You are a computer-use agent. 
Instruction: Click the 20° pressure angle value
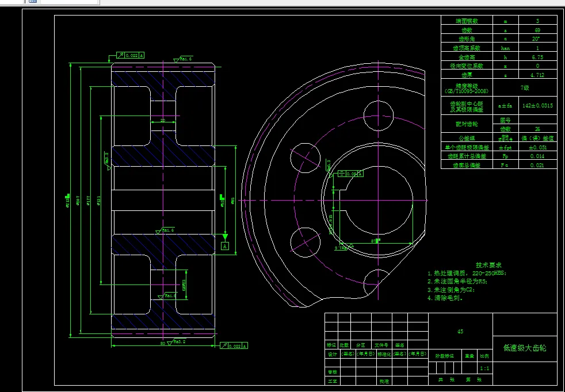(536, 39)
